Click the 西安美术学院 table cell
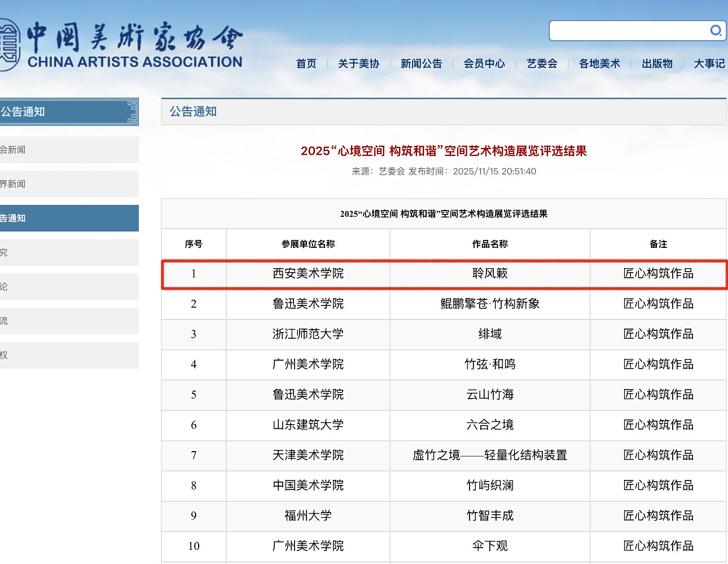The height and width of the screenshot is (564, 728). pos(308,274)
